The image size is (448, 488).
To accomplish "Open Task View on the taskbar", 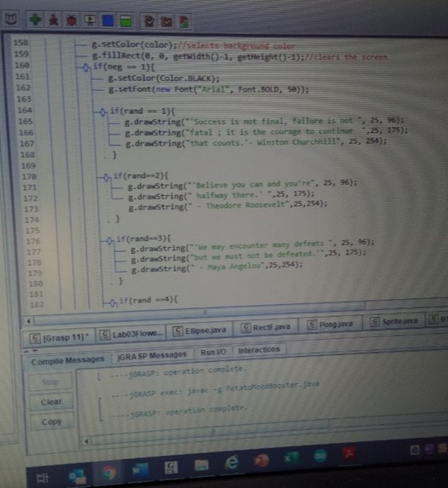I will pos(43,479).
